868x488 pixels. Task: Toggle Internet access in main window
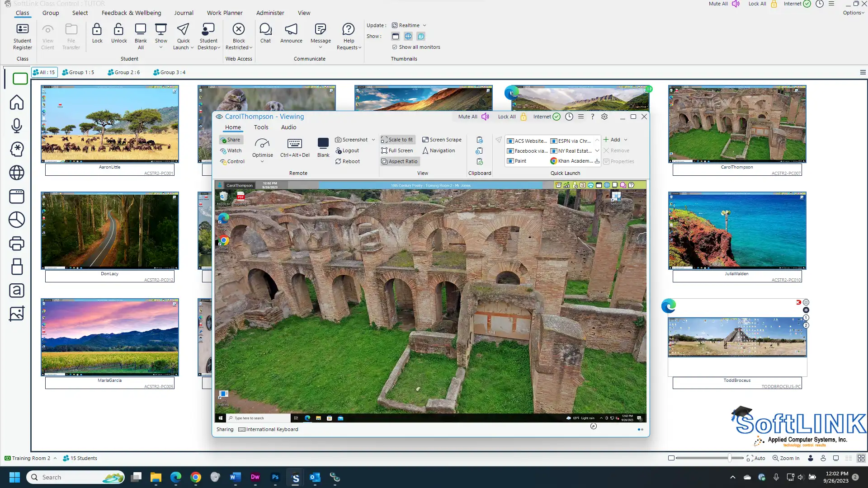click(797, 4)
